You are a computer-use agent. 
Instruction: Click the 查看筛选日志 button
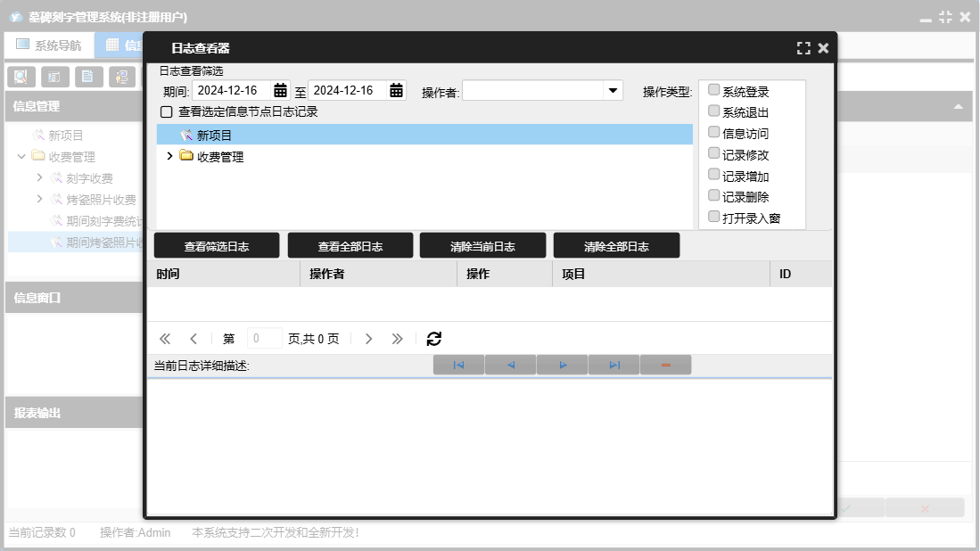217,246
